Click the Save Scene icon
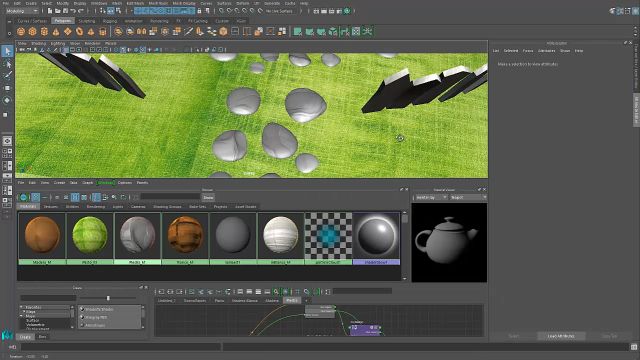This screenshot has height=360, width=640. tap(65, 11)
